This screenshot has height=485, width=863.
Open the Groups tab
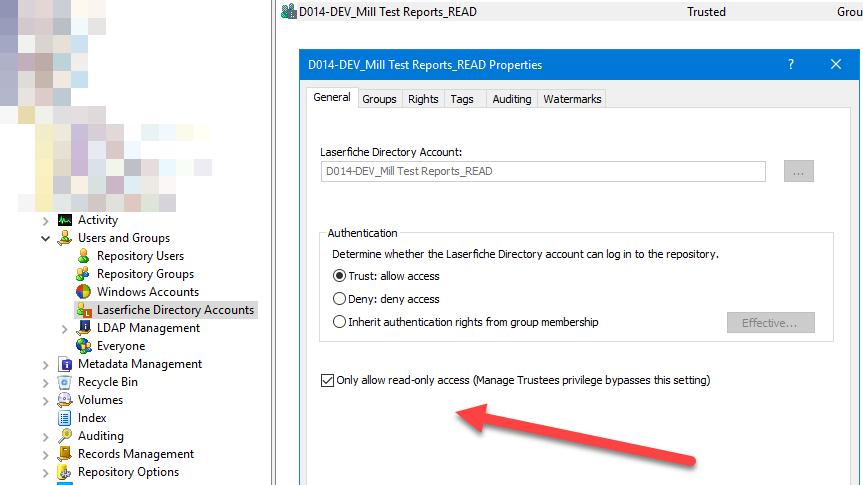(379, 99)
